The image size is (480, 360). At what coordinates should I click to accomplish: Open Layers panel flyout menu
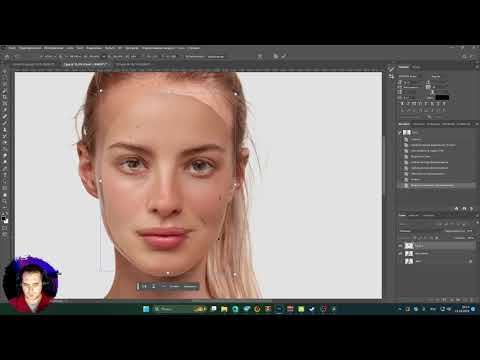coord(477,215)
